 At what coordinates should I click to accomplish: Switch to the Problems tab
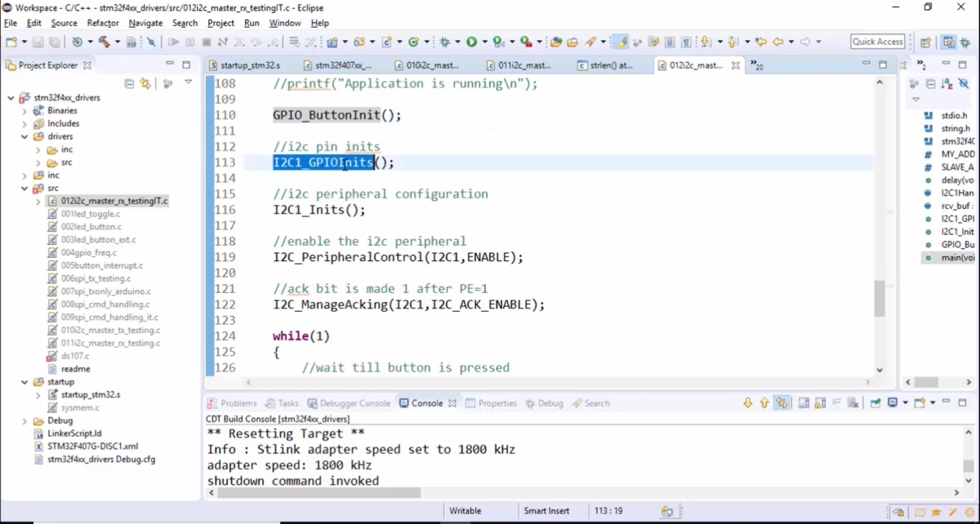click(232, 403)
